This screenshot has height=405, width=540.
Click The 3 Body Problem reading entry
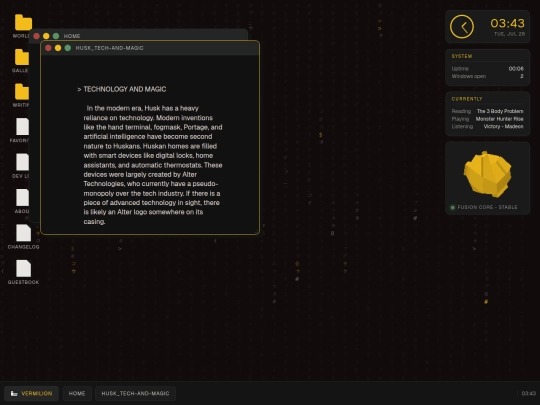pyautogui.click(x=500, y=111)
